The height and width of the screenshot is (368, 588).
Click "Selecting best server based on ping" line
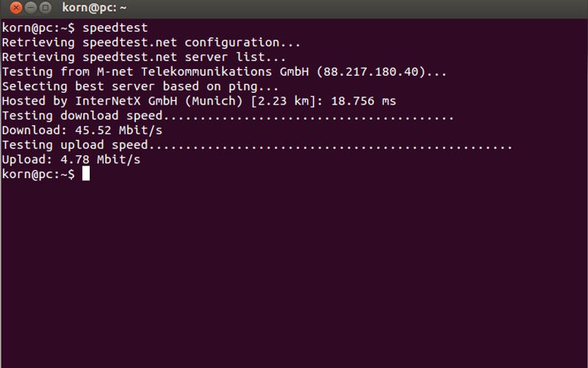[140, 87]
